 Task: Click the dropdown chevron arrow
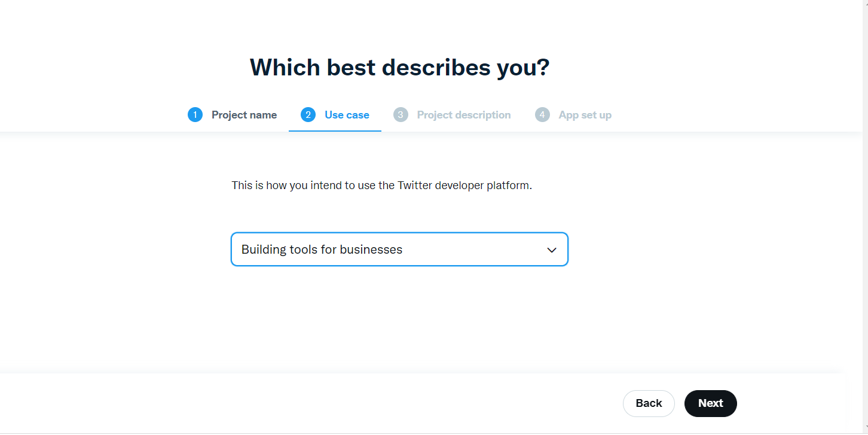point(552,250)
